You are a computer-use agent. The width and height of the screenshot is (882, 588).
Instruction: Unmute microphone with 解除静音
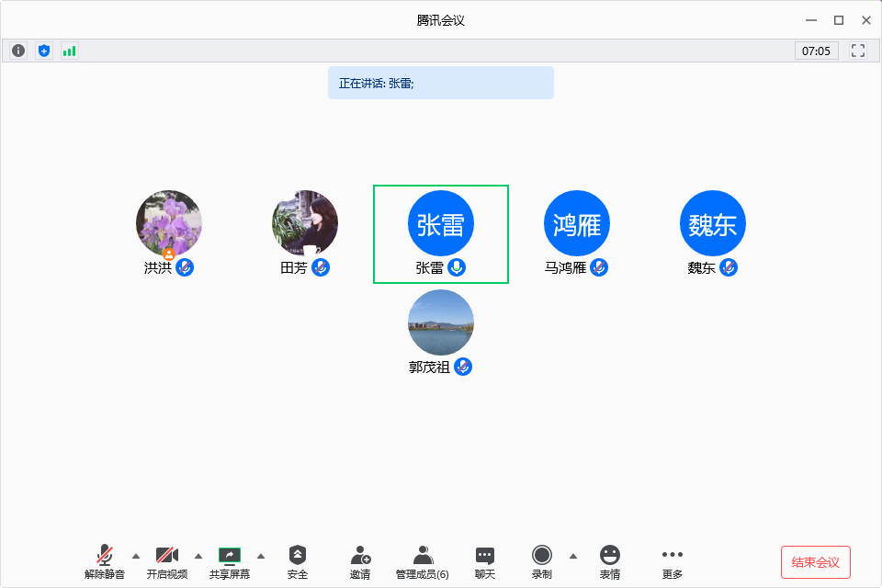(105, 560)
